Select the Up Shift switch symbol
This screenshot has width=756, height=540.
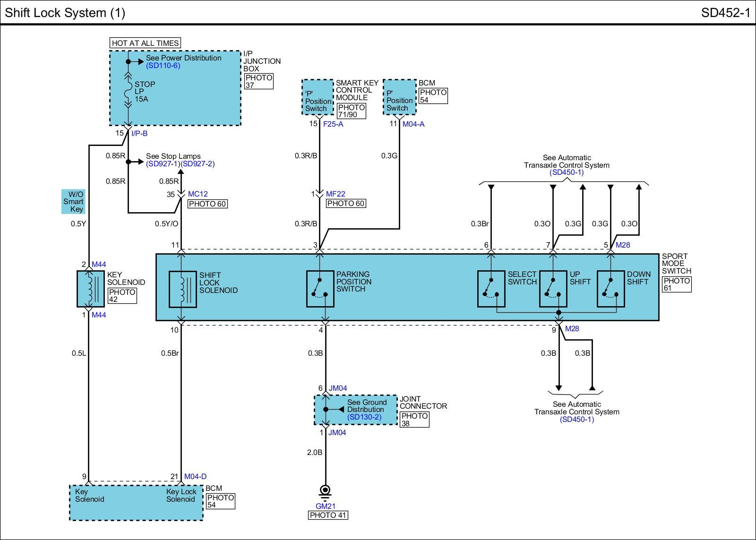click(553, 289)
